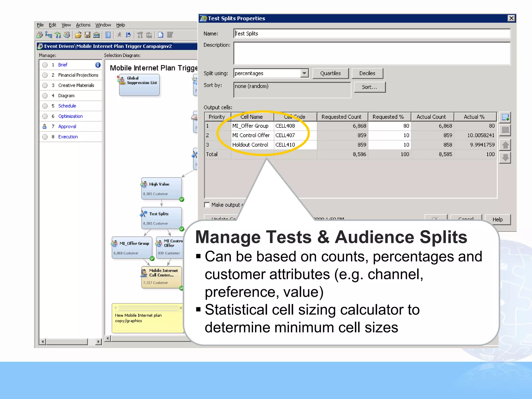Select radio circle for Financial Projections
Screen dimensions: 532x399
45,75
